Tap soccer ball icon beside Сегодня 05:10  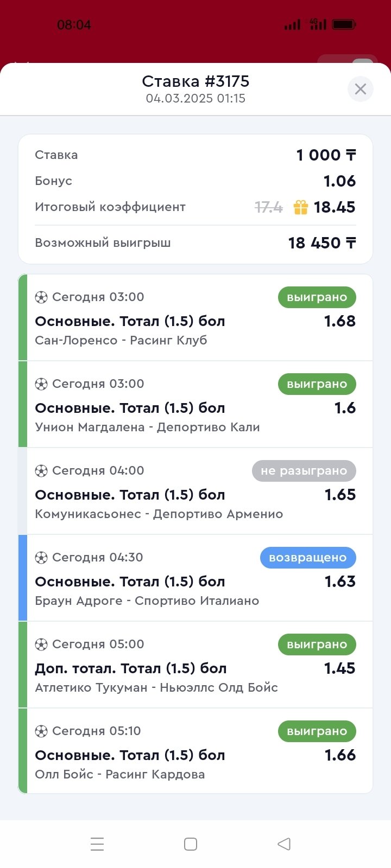tap(41, 731)
